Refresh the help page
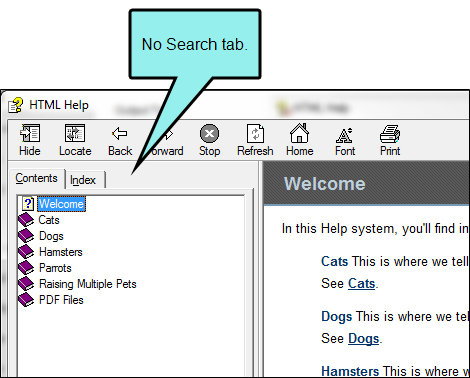This screenshot has height=378, width=470. (x=255, y=133)
